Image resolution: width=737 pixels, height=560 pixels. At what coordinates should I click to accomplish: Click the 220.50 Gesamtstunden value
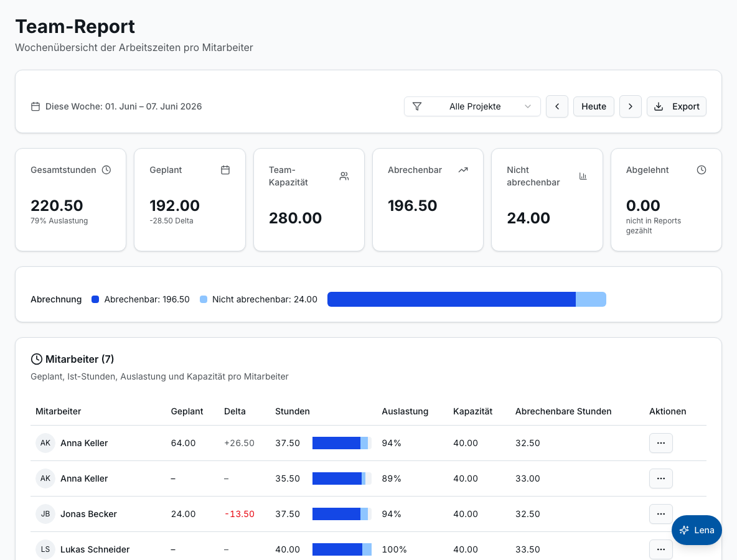57,206
